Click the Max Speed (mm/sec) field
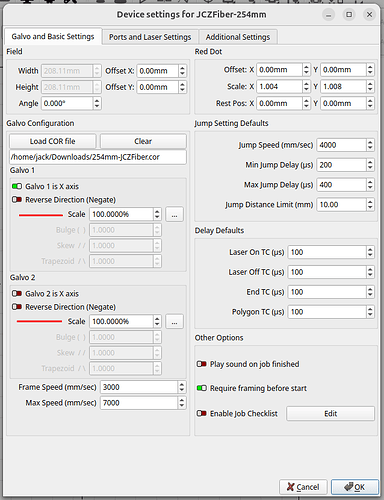 coord(139,403)
